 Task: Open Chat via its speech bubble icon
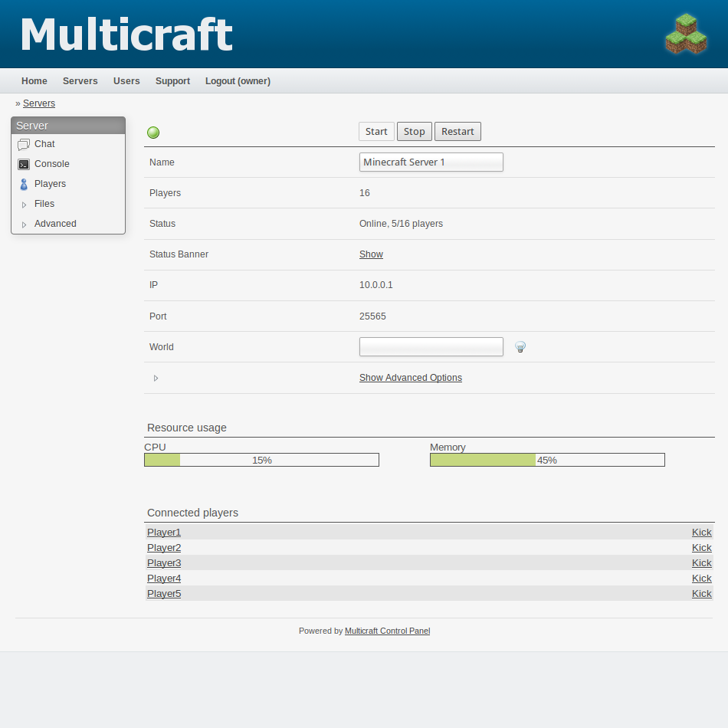point(24,144)
